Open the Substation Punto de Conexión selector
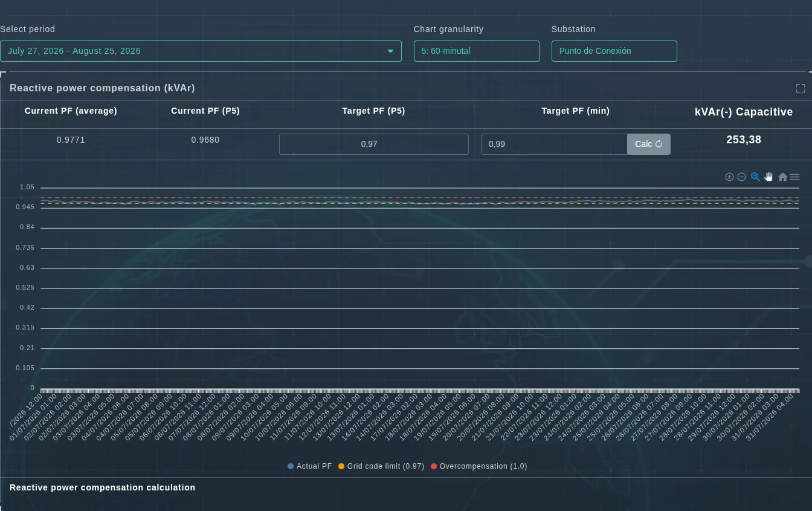The image size is (812, 511). click(x=614, y=51)
